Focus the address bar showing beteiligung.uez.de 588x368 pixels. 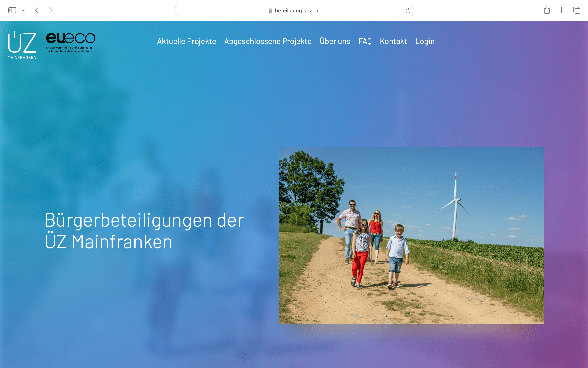pyautogui.click(x=294, y=10)
